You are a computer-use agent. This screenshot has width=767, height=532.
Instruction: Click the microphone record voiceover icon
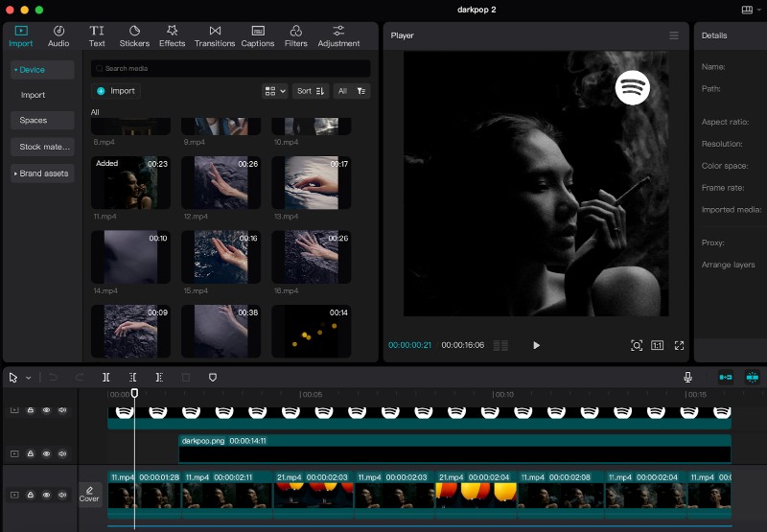(x=687, y=377)
